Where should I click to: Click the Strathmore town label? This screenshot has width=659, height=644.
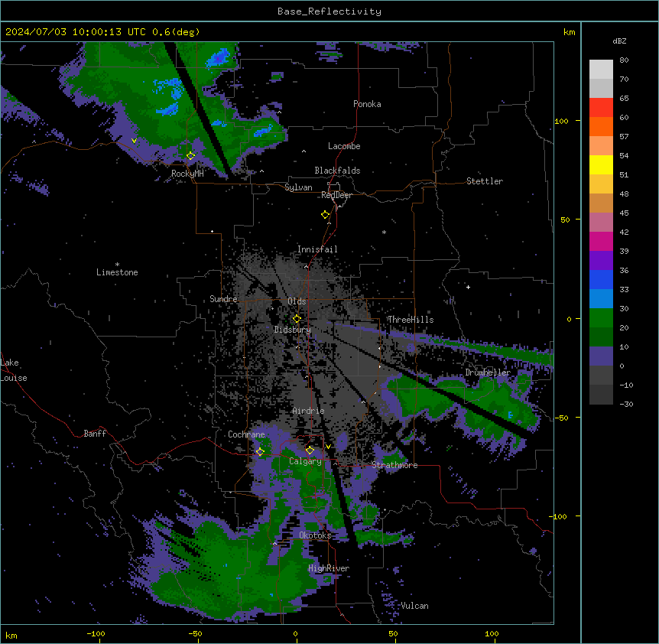click(394, 465)
